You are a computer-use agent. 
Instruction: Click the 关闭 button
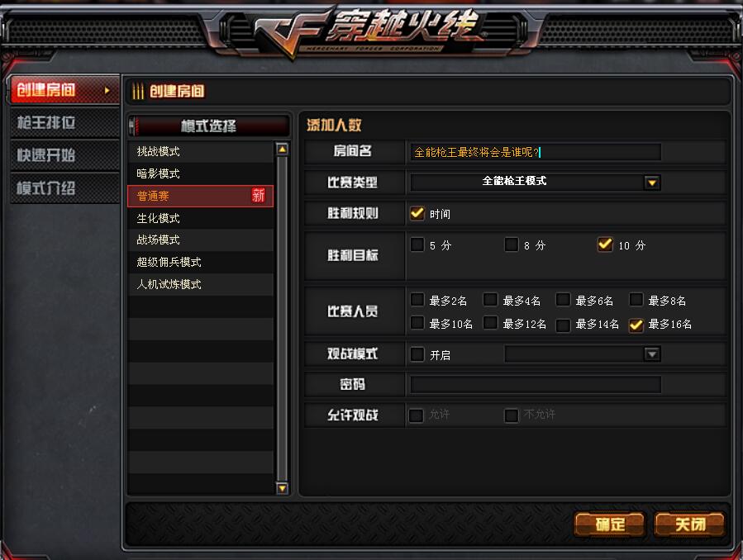tap(690, 524)
